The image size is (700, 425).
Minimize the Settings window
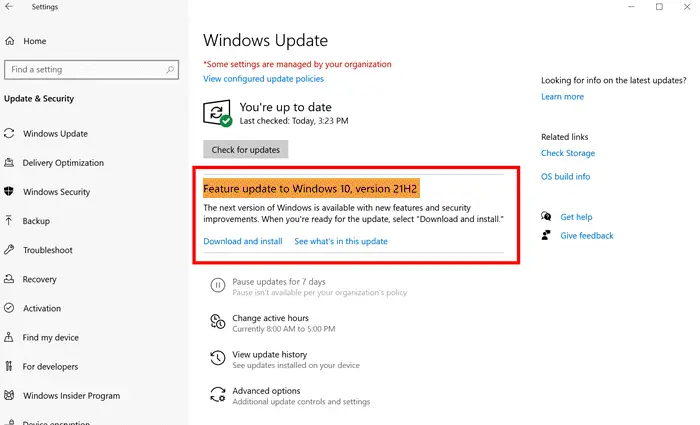pyautogui.click(x=631, y=7)
